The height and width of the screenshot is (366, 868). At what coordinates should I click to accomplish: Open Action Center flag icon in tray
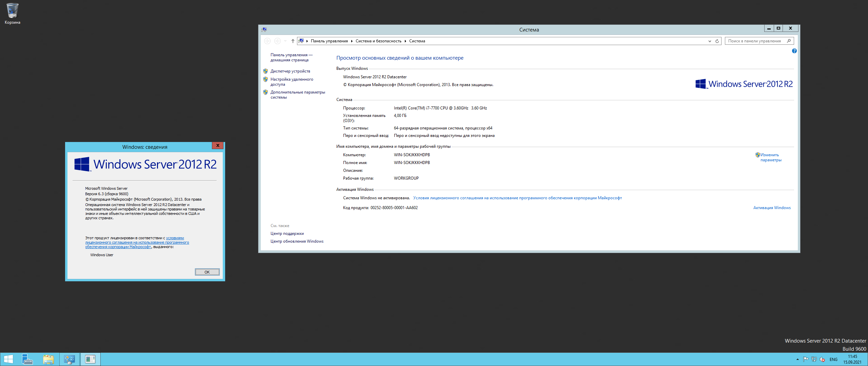[x=806, y=359]
